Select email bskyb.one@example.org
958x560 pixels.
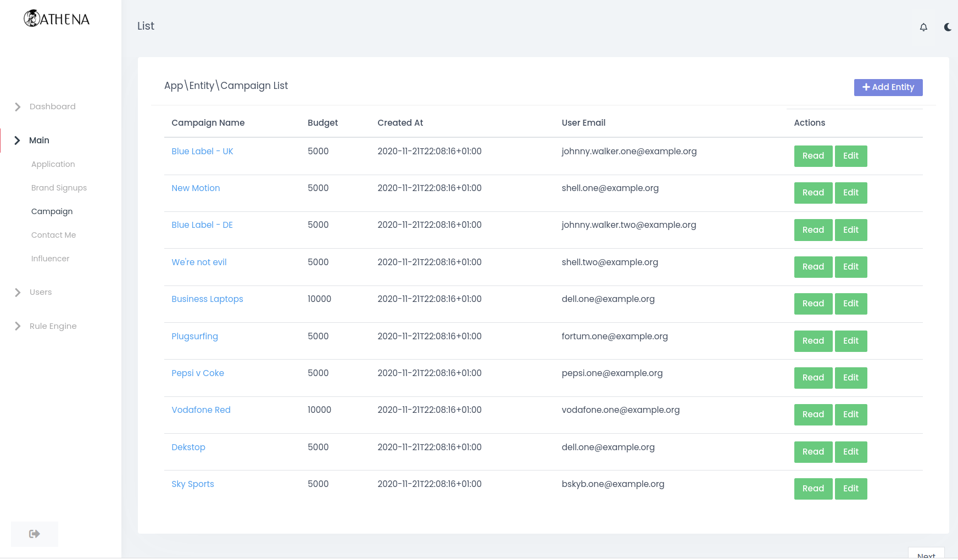[613, 484]
